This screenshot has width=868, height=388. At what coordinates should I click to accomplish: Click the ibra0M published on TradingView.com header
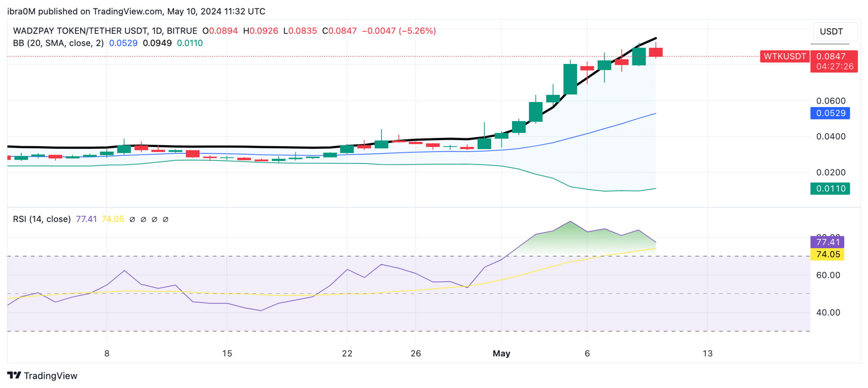(136, 11)
